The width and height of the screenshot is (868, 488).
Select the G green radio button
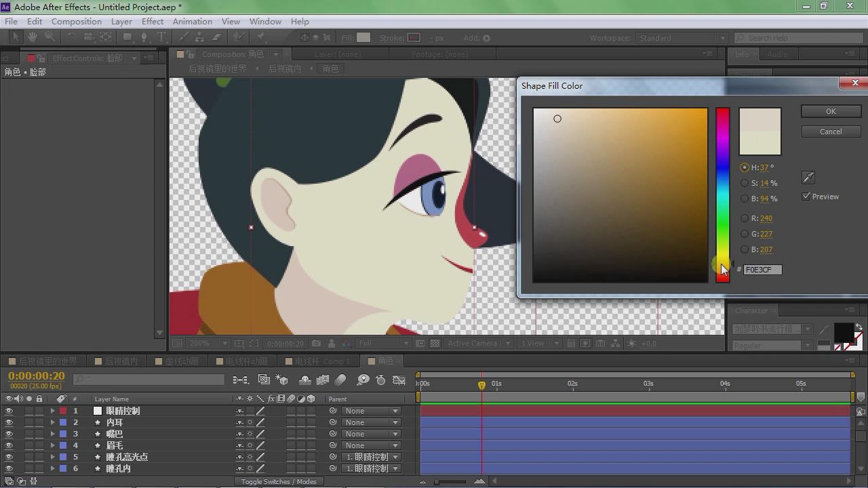click(745, 234)
